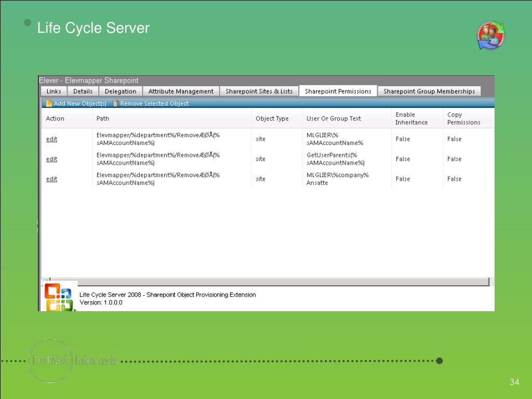Click the Enable Inheritance column header

click(x=411, y=118)
